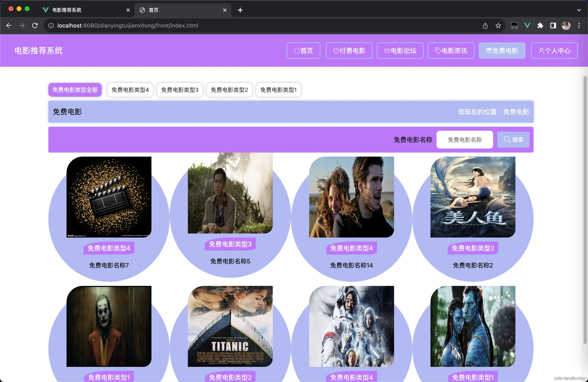Select the 免费电影类型4 filter

click(x=130, y=90)
